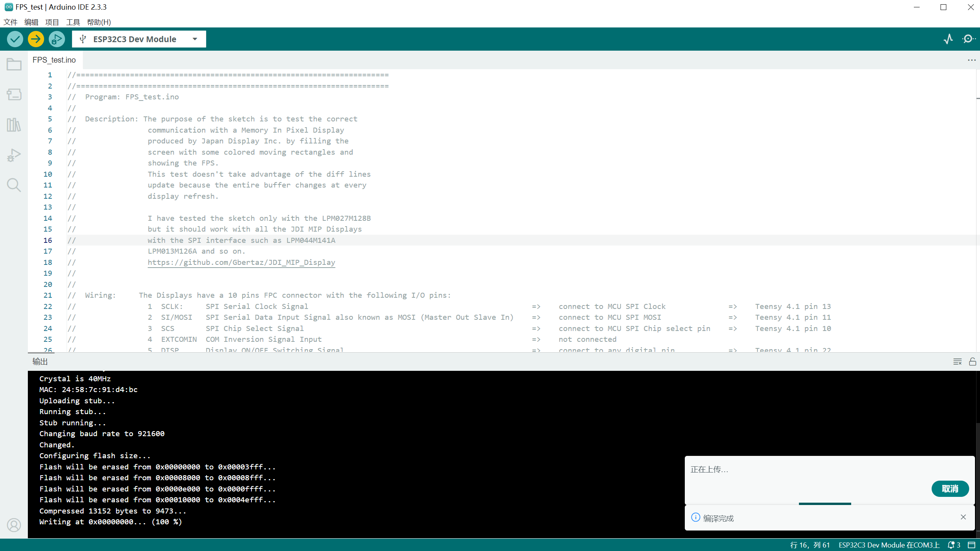Open the Sketchbook folder sidebar icon
Image resolution: width=980 pixels, height=551 pixels.
[14, 64]
